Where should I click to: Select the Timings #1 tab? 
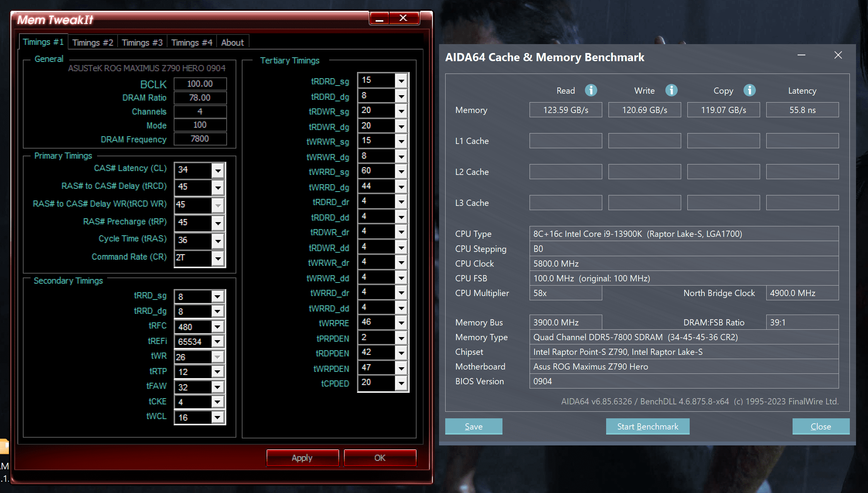point(43,42)
